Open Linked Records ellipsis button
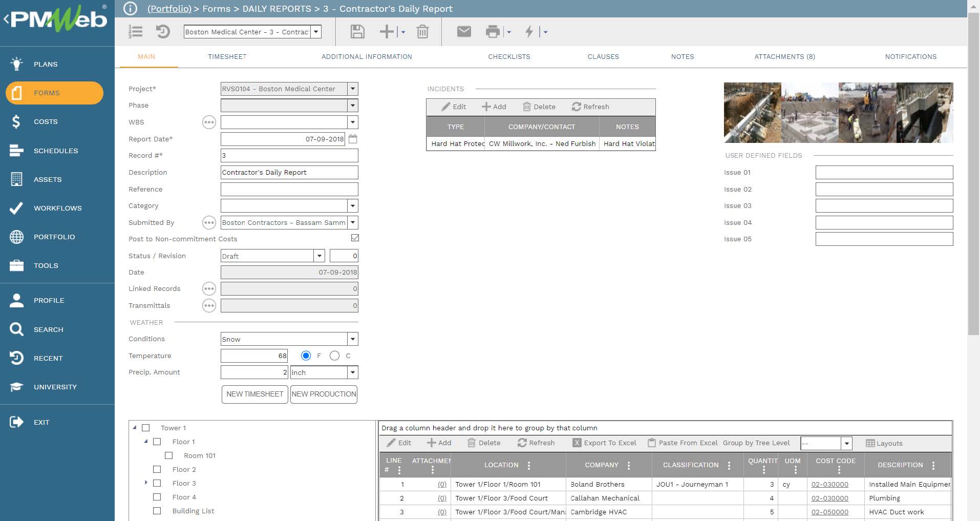 pyautogui.click(x=209, y=289)
